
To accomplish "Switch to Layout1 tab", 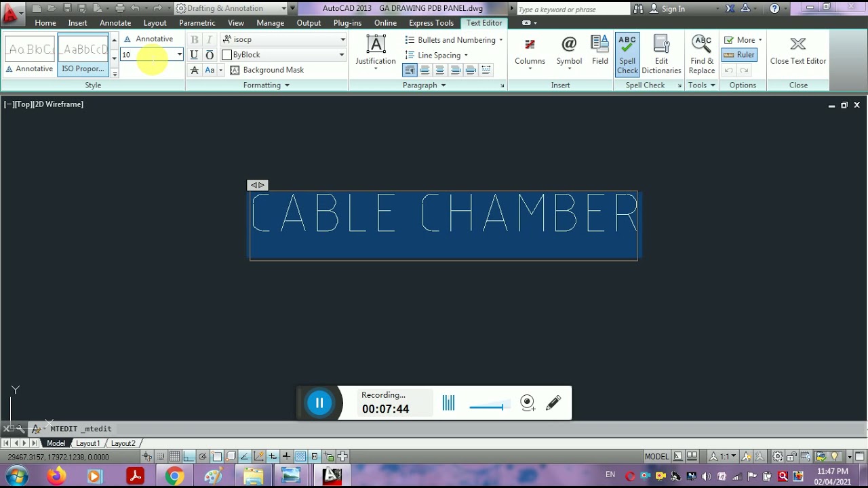I will pos(87,443).
